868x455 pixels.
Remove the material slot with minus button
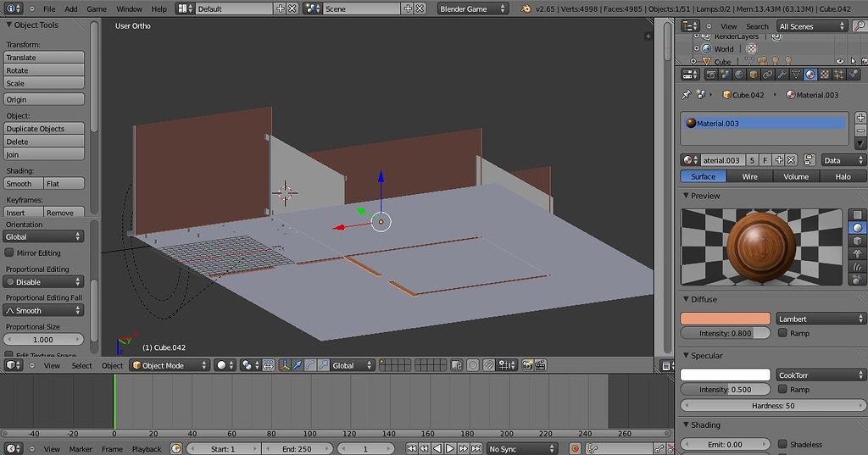click(860, 130)
